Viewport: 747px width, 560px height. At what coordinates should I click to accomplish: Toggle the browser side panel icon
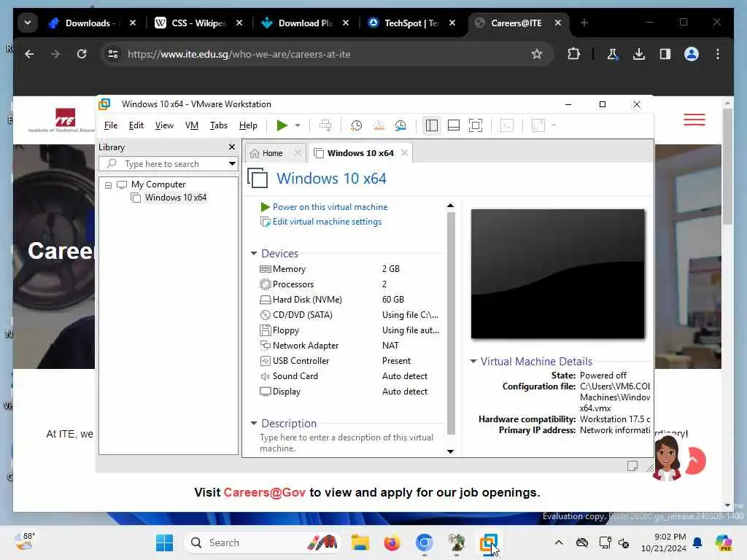pos(665,54)
